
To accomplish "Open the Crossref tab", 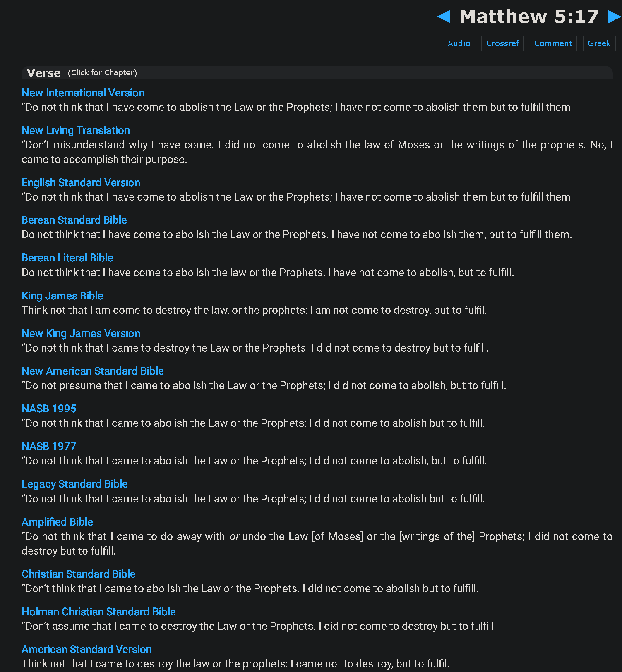I will 502,43.
